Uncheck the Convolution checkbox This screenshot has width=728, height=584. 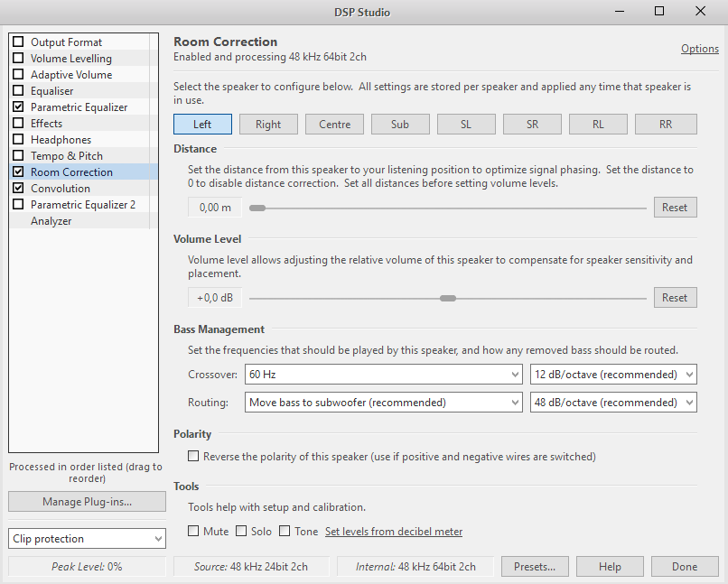pyautogui.click(x=18, y=188)
